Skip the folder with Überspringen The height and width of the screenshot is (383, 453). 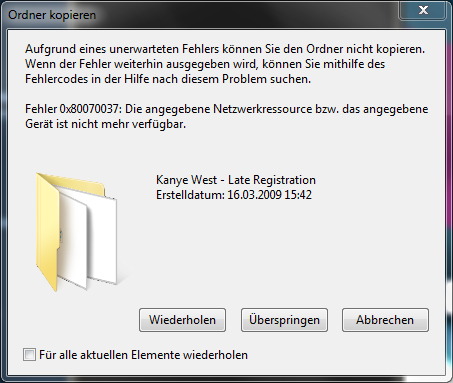click(x=284, y=320)
